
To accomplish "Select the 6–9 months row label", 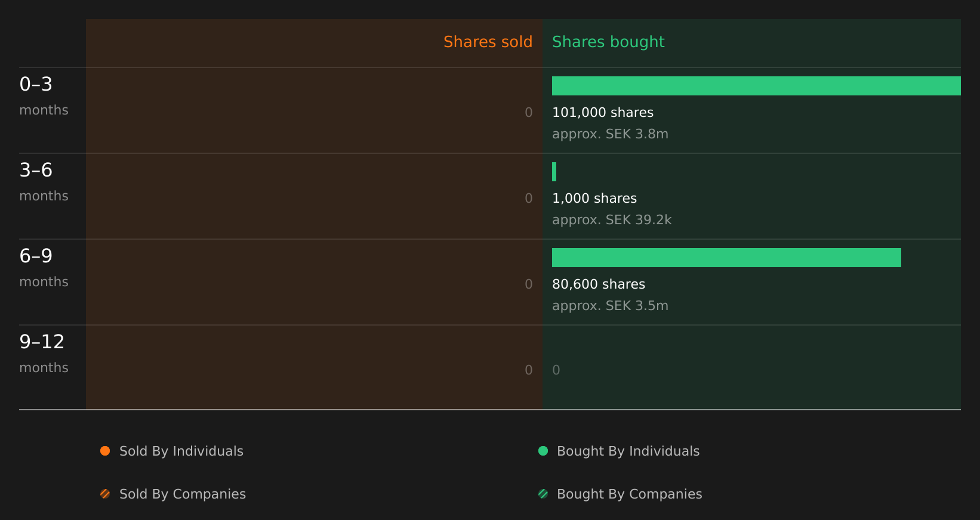I will pos(44,268).
